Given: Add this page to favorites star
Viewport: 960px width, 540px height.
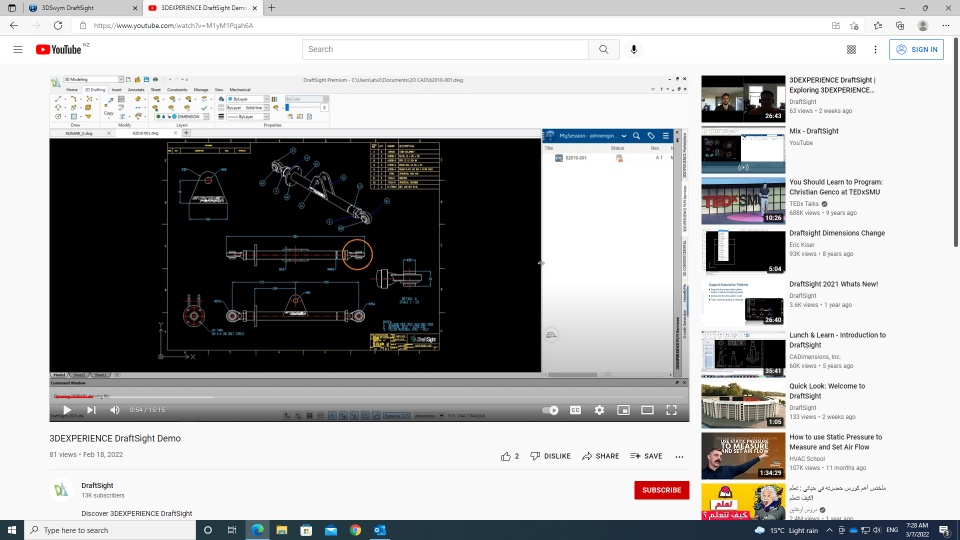Looking at the screenshot, I should 854,26.
